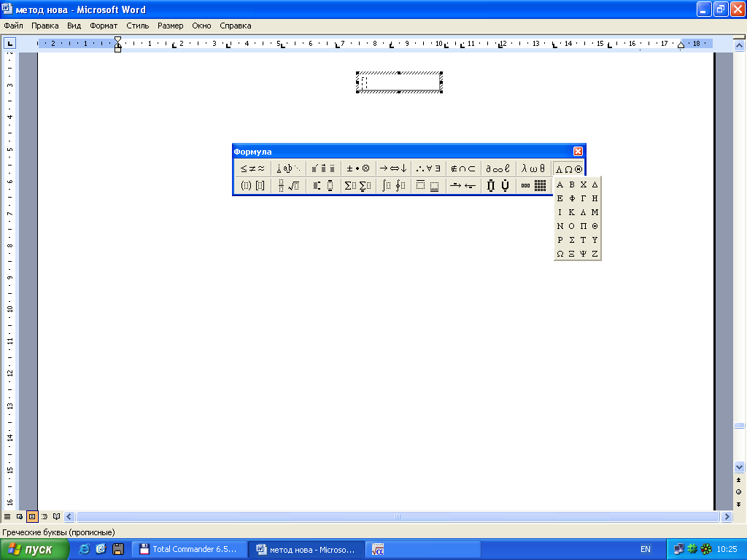Viewport: 747px width, 560px height.
Task: Insert capital Alpha from Greek palette
Action: point(560,184)
